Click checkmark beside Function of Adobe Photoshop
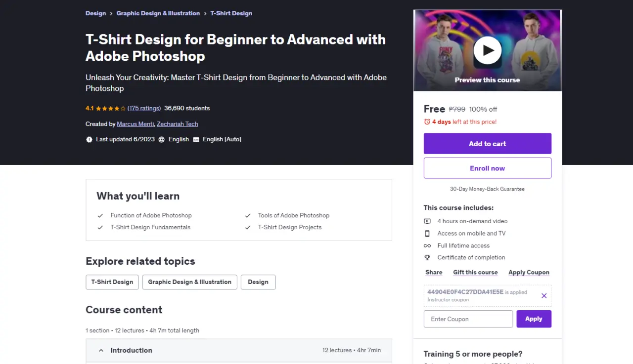633x364 pixels. 100,215
